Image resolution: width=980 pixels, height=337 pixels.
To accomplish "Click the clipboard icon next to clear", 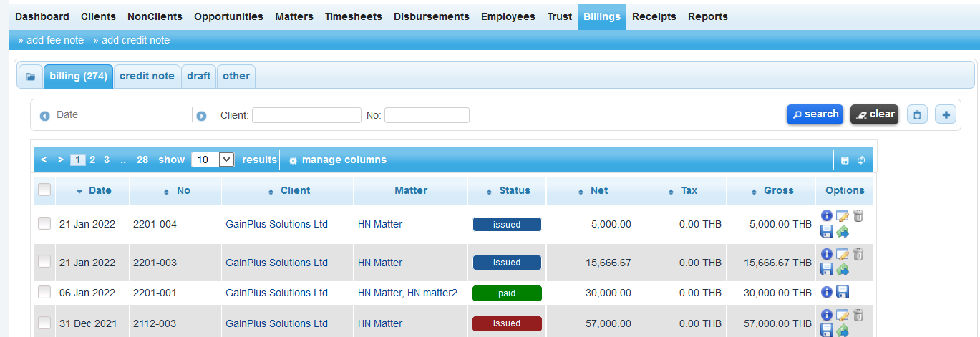I will click(918, 114).
